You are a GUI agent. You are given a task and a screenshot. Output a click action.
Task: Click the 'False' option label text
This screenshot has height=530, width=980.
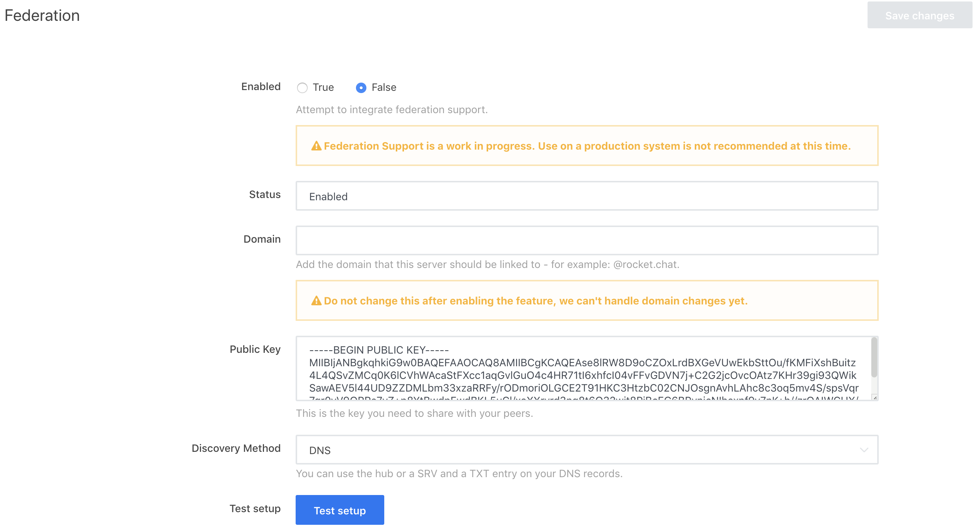(x=384, y=87)
